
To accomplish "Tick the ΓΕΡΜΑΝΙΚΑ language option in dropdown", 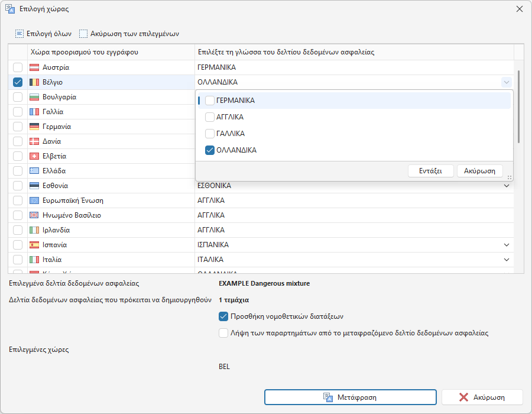I will (210, 101).
